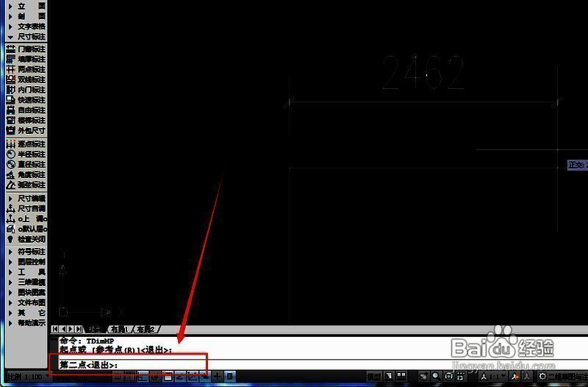Toggle the 上调 dimension adjust option
Screen dimensions: 588x387
[x=26, y=219]
